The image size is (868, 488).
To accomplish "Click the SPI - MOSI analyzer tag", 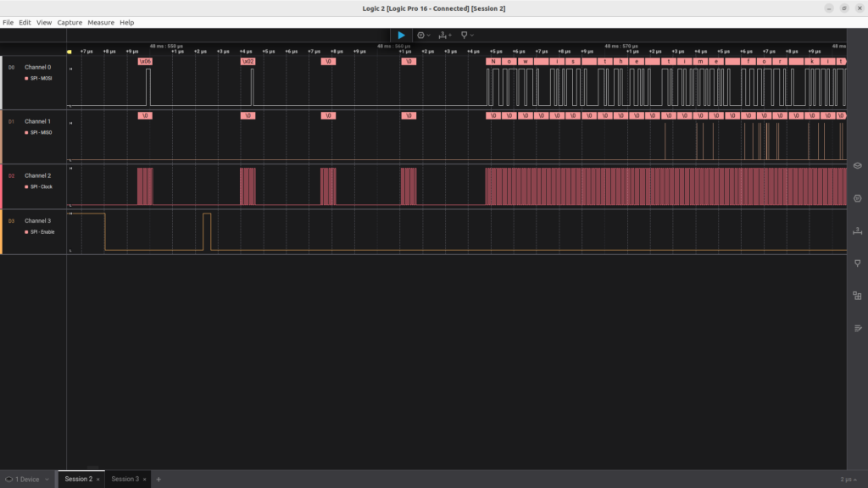I will (x=39, y=79).
